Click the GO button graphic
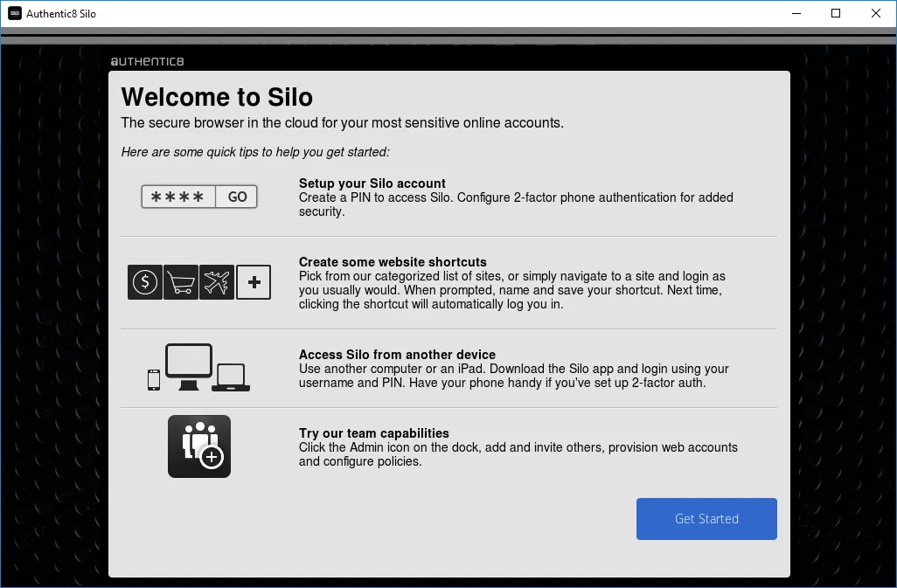 click(237, 197)
